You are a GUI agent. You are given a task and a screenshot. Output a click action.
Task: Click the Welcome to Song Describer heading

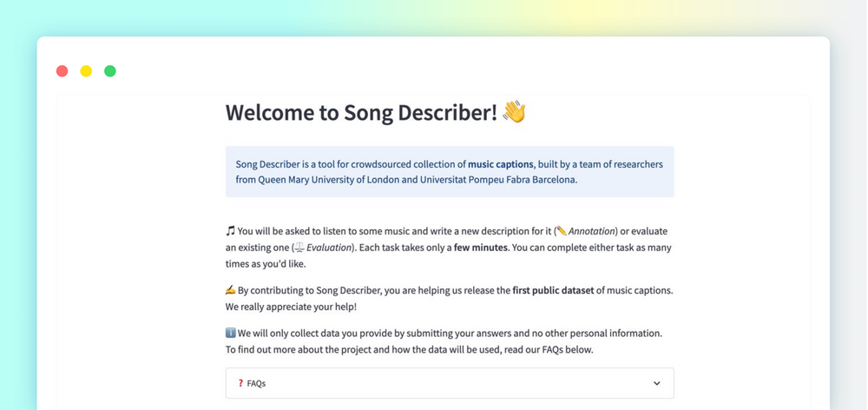(x=361, y=112)
